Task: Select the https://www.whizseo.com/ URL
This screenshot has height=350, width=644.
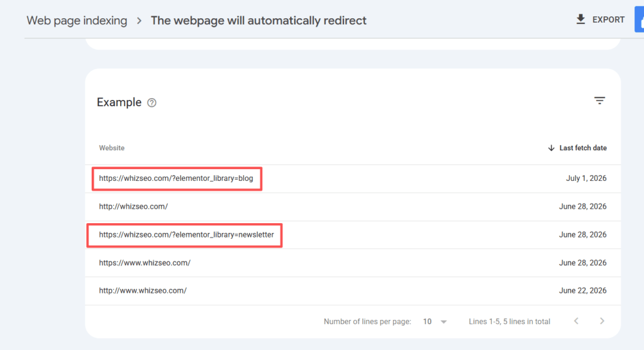Action: pos(145,263)
